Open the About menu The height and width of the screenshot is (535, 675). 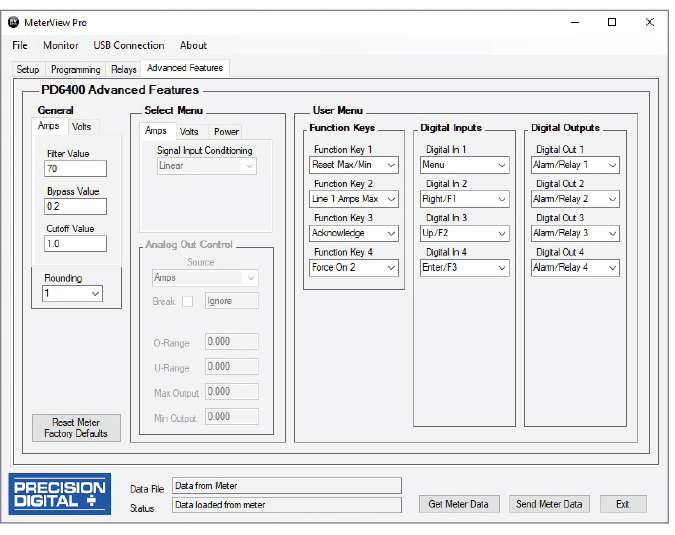point(193,45)
